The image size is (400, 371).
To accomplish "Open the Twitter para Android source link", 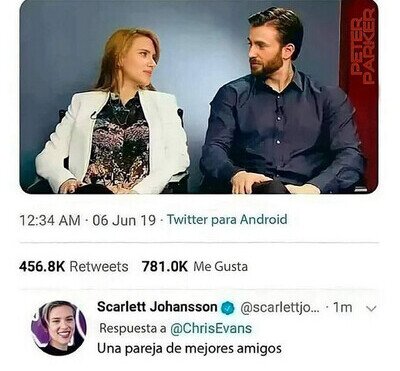I will (x=227, y=220).
